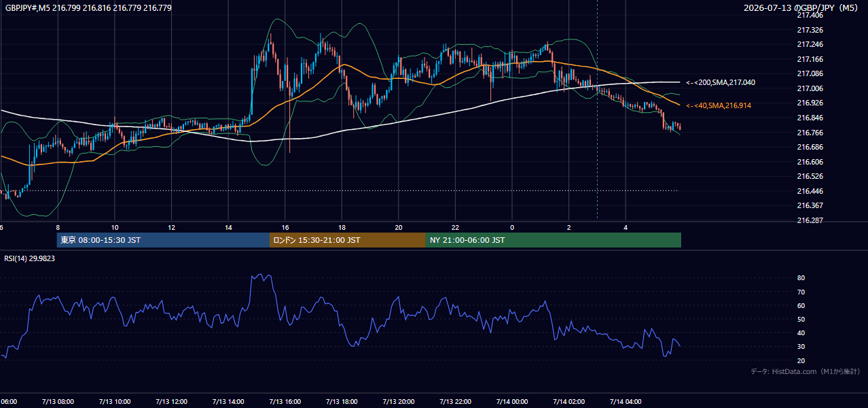Viewport: 868px width, 408px height.
Task: Click time label 7/13 10:00
Action: 114,401
